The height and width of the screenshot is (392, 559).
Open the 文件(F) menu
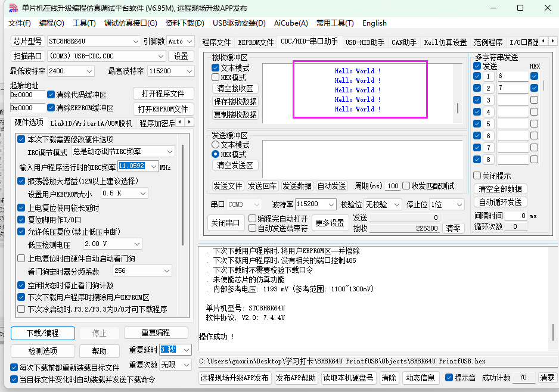pos(20,23)
